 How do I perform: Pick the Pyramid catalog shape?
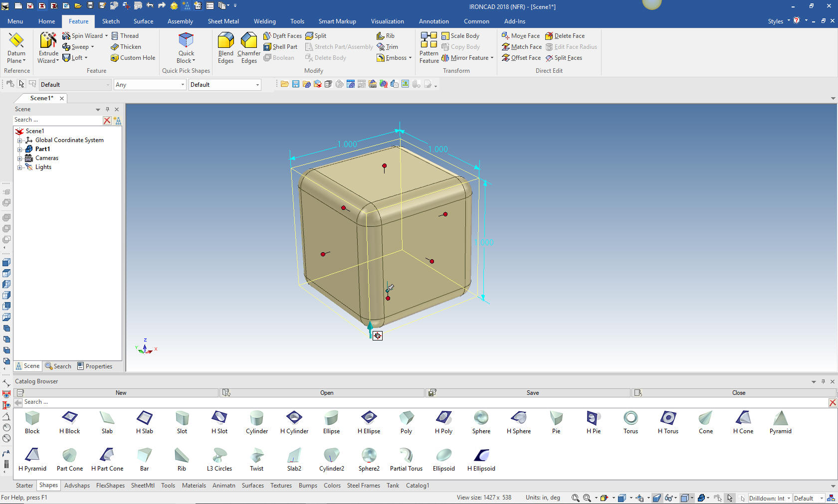click(x=780, y=422)
